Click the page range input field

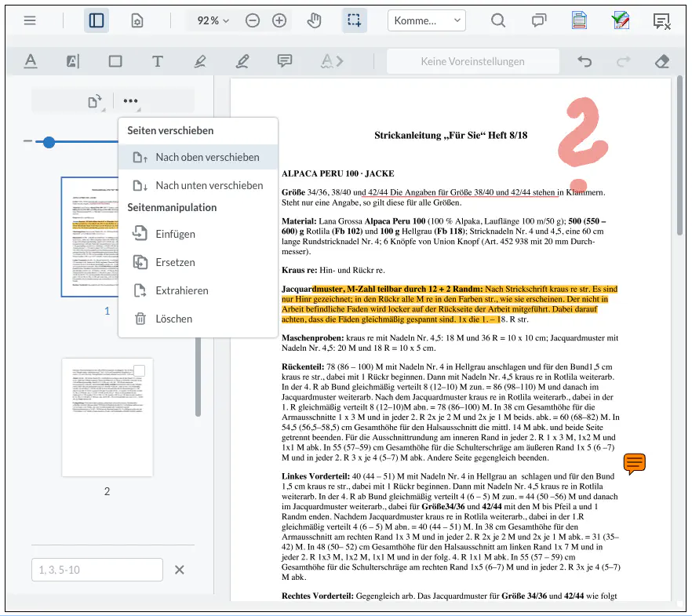[x=97, y=570]
